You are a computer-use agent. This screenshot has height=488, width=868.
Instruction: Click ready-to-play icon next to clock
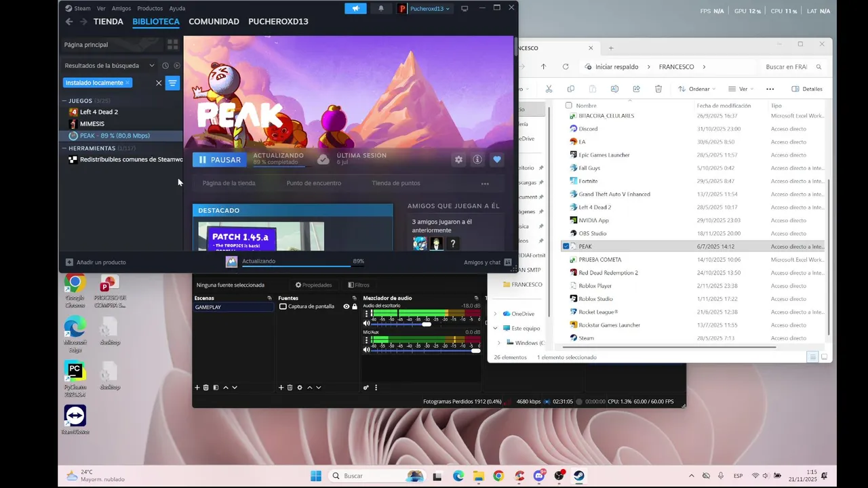[x=177, y=66]
